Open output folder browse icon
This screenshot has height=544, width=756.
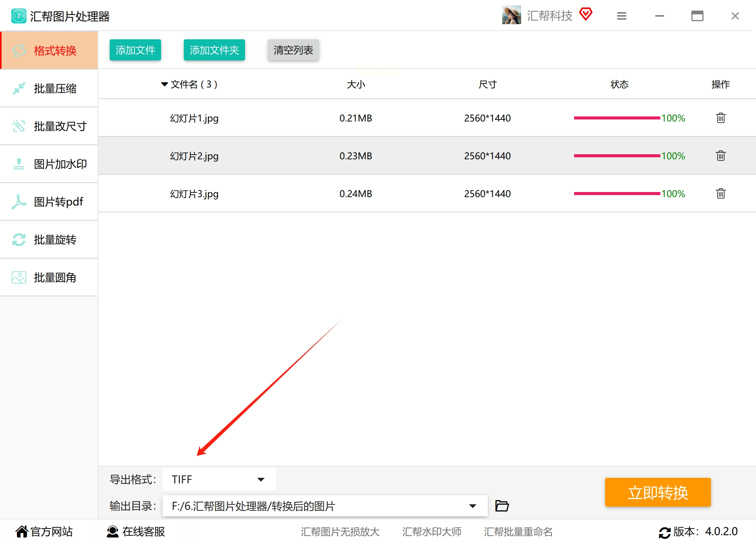click(502, 506)
